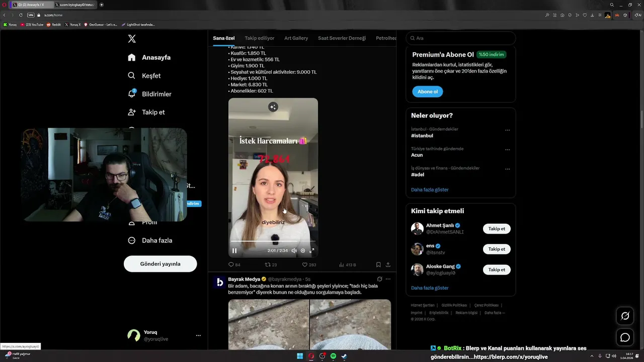Expand the Daha fazla footer link

(x=495, y=313)
